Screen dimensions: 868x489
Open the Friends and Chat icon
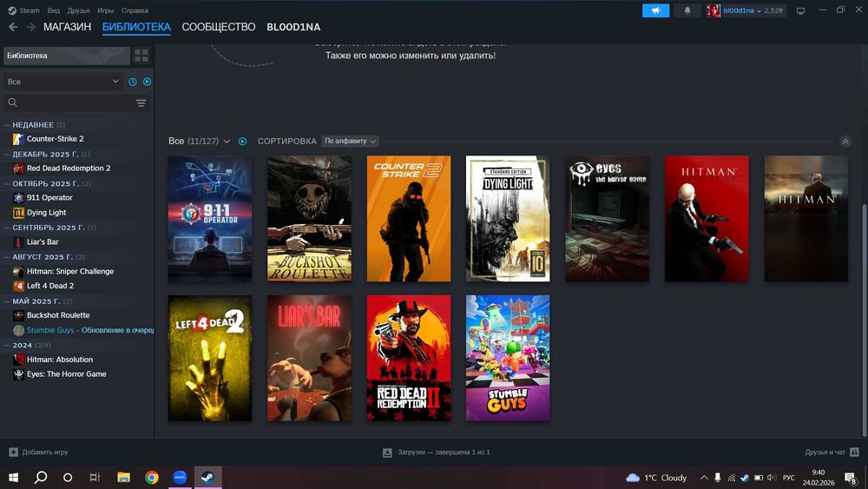pos(854,452)
